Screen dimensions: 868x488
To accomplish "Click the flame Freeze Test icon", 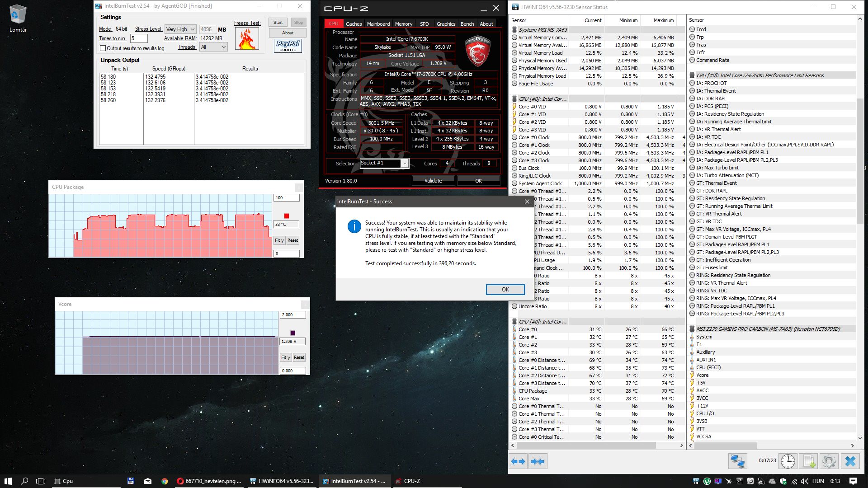I will 247,39.
